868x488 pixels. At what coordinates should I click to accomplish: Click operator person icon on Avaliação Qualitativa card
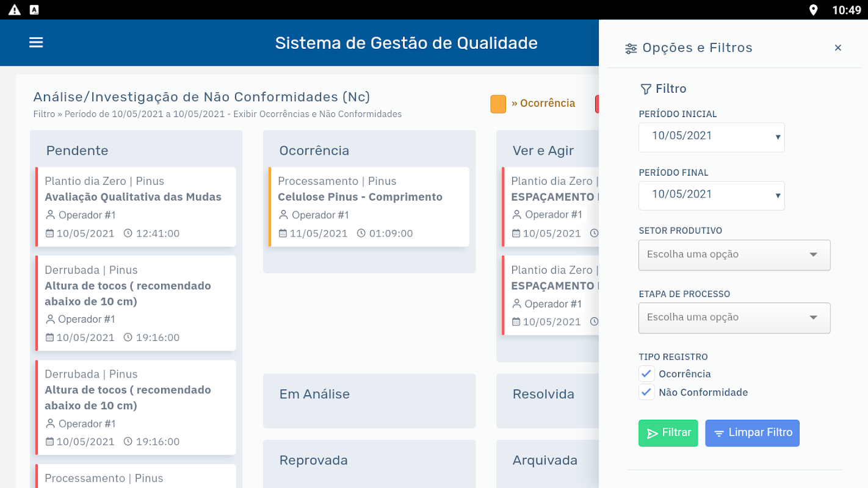click(x=50, y=215)
